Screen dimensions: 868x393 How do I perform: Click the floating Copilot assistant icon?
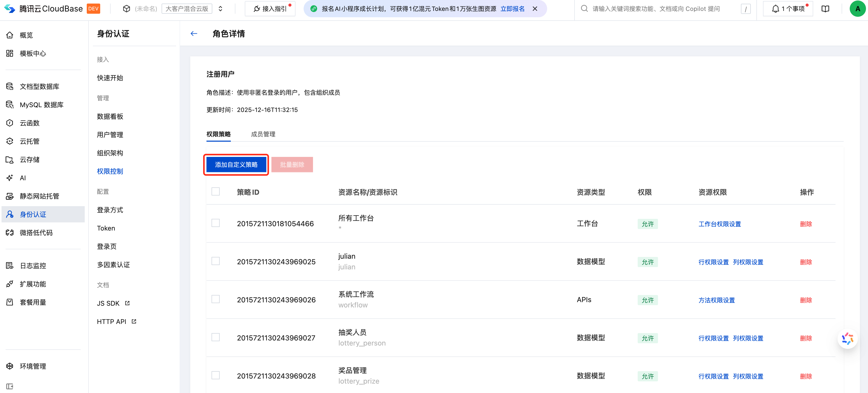click(x=847, y=339)
